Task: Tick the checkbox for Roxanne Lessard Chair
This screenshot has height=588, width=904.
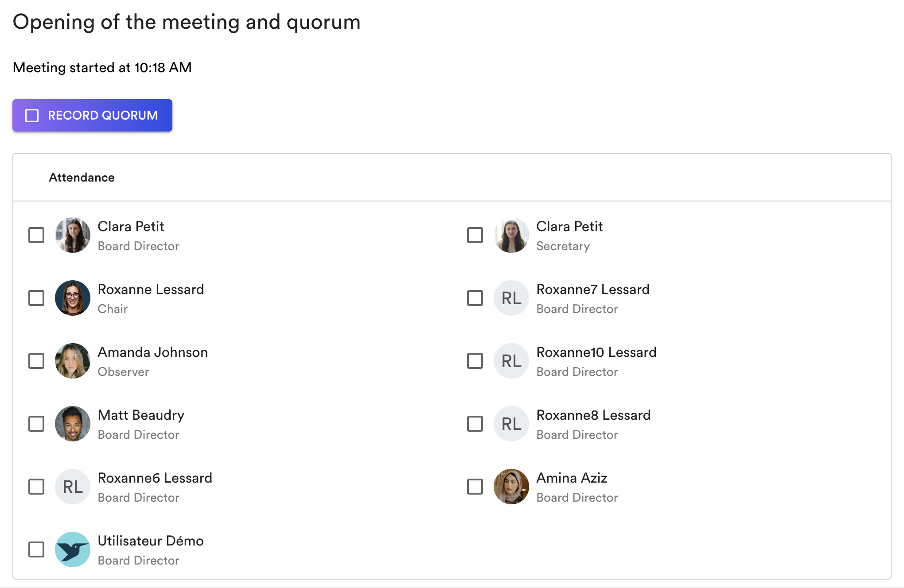Action: point(36,298)
